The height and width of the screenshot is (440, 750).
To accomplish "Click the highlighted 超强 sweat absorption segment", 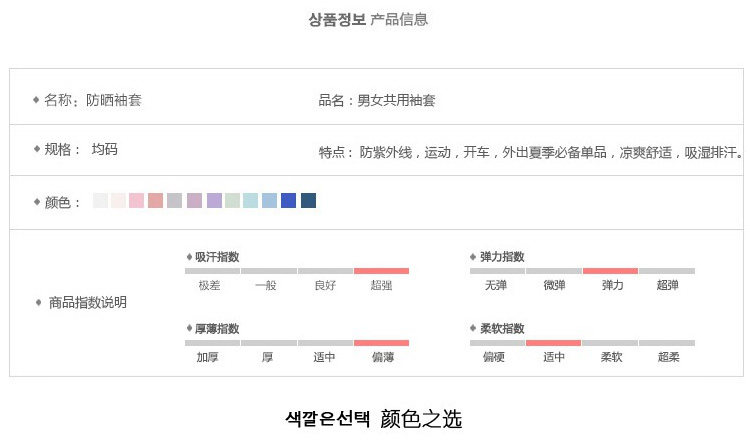I will (381, 271).
